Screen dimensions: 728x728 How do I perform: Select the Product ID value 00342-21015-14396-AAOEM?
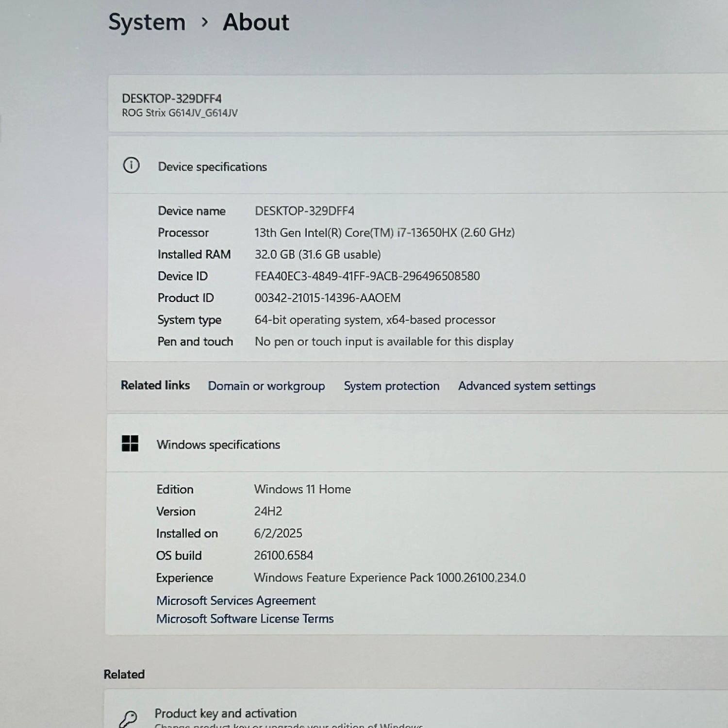pyautogui.click(x=328, y=298)
